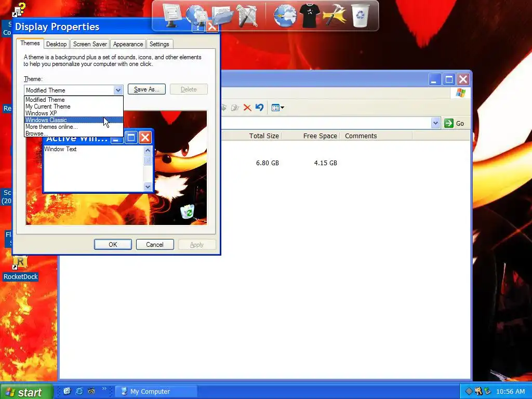Click the red X Delete icon in My Computer toolbar
The image size is (532, 399).
click(247, 108)
